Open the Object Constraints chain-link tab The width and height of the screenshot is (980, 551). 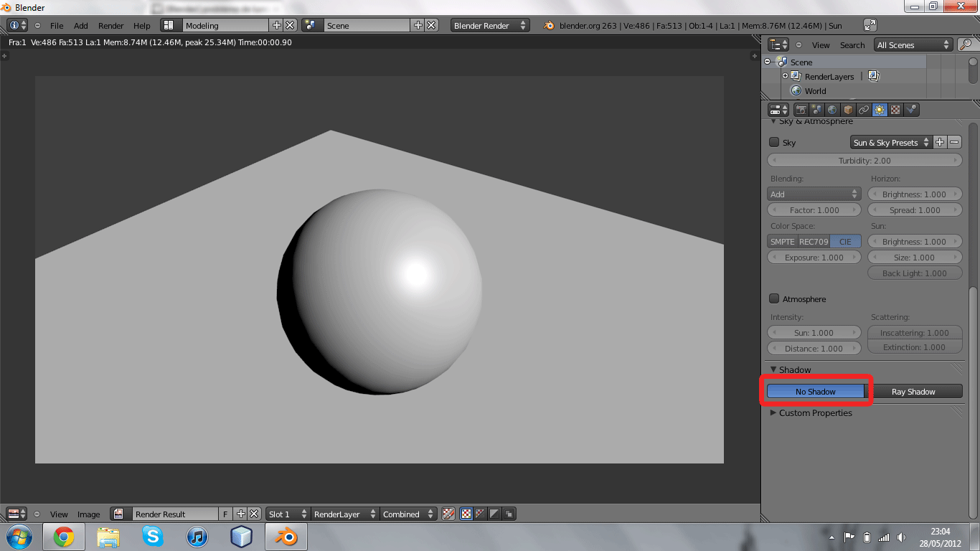864,110
